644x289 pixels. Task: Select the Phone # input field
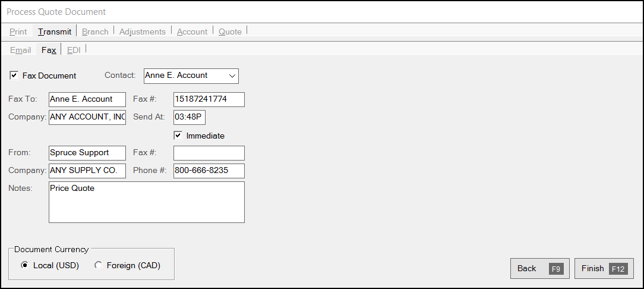[x=209, y=171]
